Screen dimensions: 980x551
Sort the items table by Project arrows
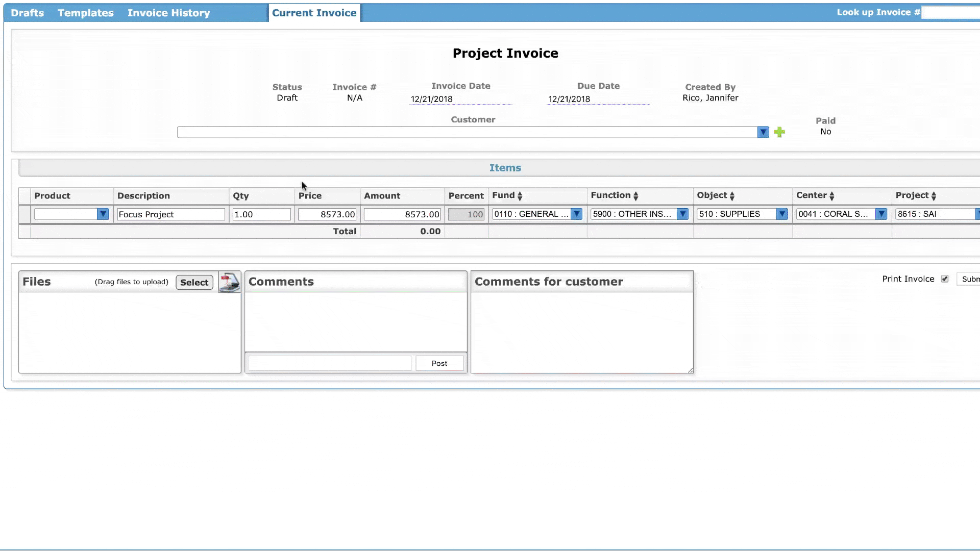click(x=934, y=196)
